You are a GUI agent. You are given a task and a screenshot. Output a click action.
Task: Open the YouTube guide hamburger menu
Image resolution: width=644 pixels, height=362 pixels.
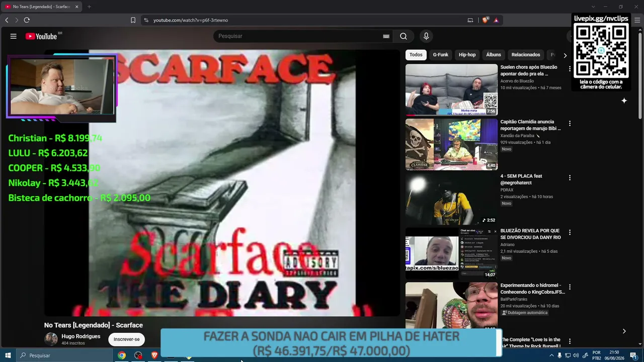click(x=14, y=36)
